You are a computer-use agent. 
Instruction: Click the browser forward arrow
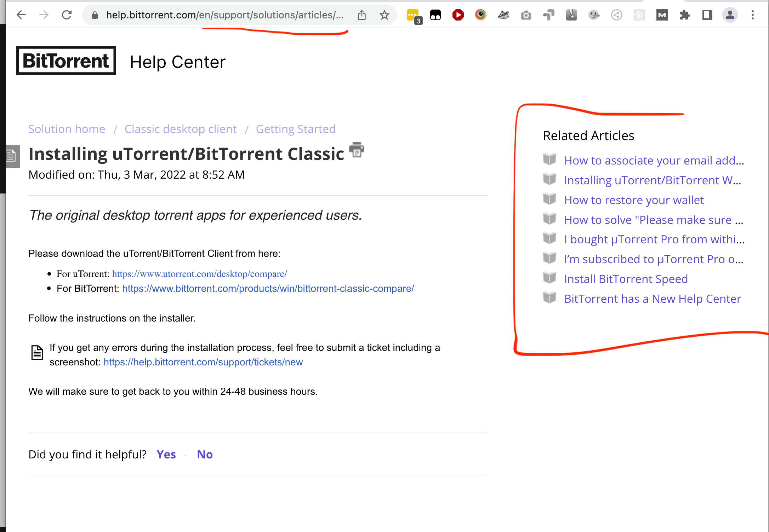[44, 15]
